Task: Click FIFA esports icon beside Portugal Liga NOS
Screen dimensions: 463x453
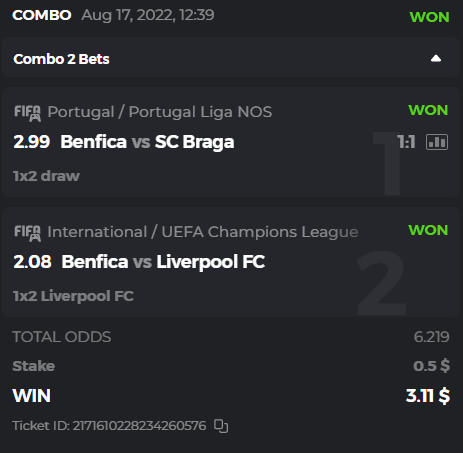Action: (28, 113)
